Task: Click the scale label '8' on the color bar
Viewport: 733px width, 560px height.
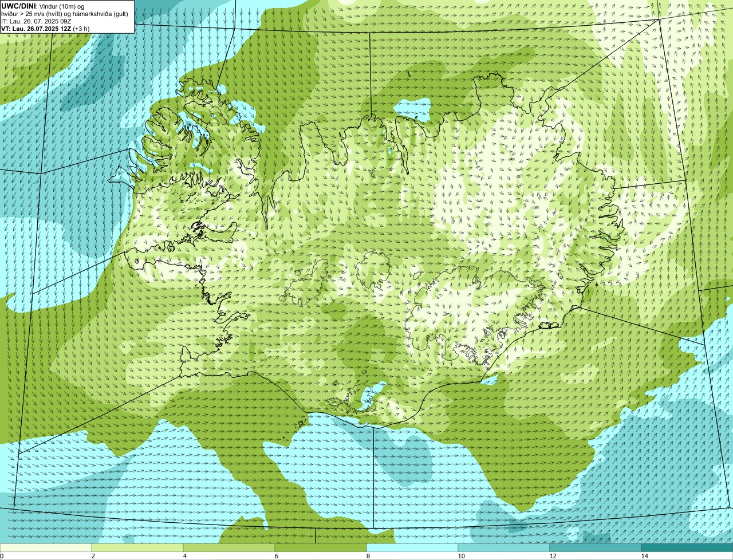Action: [x=368, y=556]
